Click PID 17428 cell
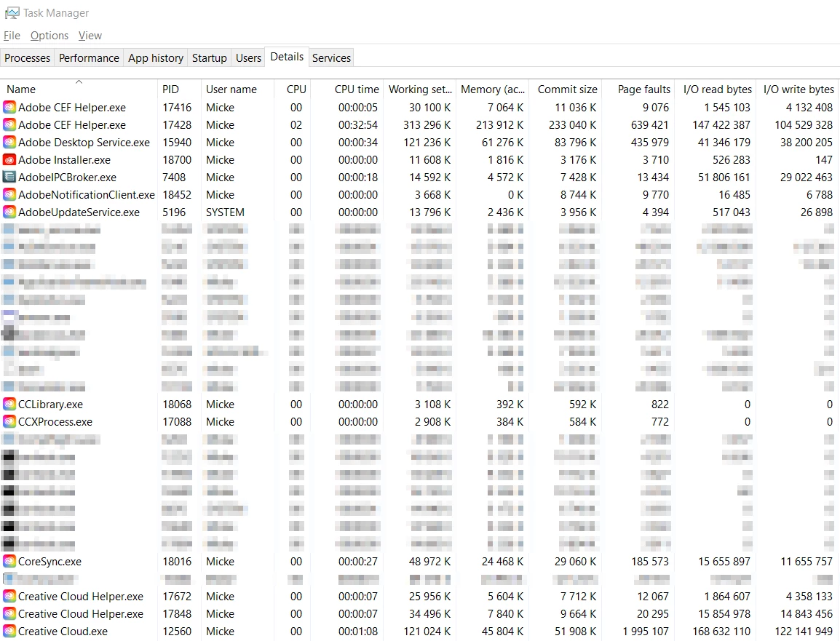Screen dimensions: 840x641 [177, 124]
